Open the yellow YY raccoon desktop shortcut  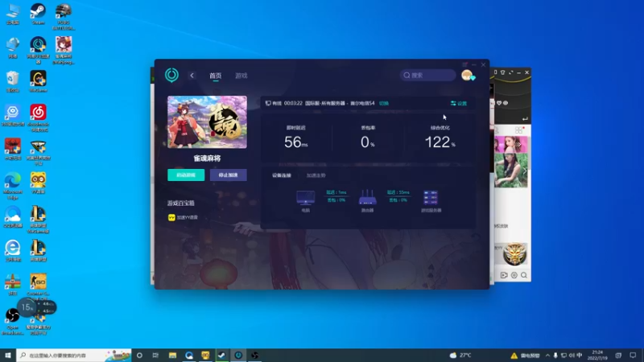pyautogui.click(x=38, y=183)
